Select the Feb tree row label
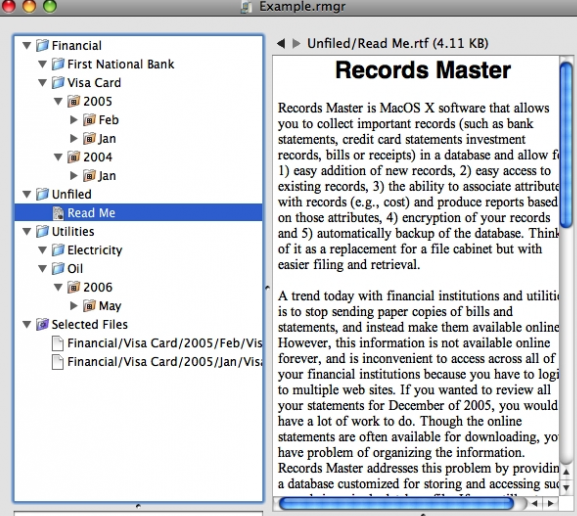577x516 pixels. 109,120
